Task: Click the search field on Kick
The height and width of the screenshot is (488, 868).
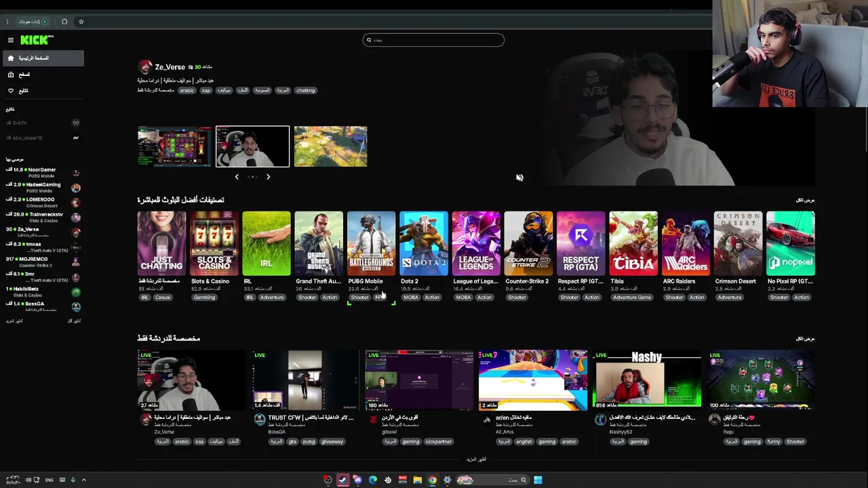Action: pyautogui.click(x=433, y=40)
